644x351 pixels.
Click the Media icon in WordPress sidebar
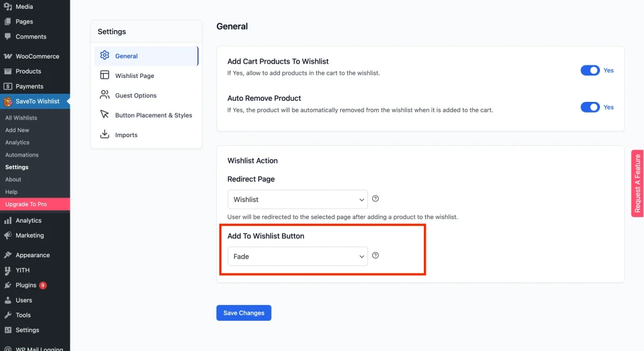tap(8, 6)
